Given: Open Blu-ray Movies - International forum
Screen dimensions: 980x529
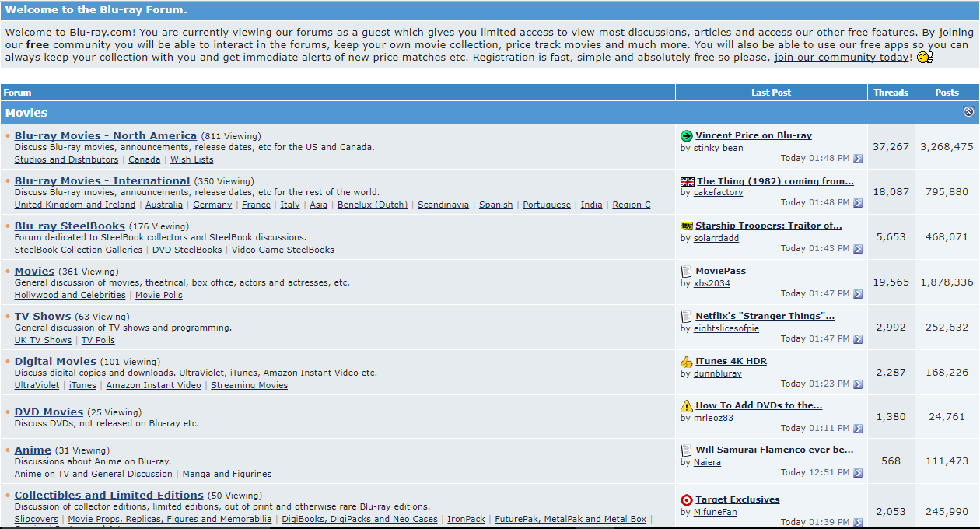Looking at the screenshot, I should pos(102,181).
